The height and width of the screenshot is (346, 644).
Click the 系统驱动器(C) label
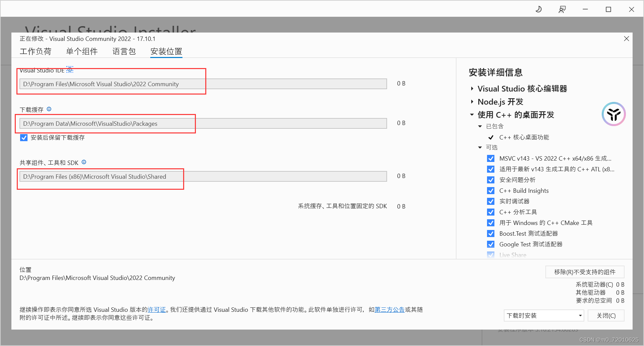(x=594, y=284)
